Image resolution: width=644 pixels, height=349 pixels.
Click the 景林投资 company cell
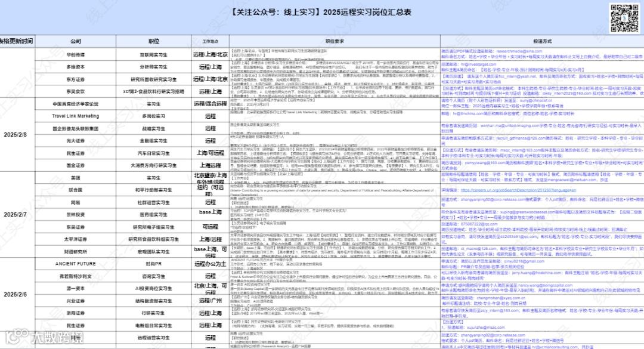pyautogui.click(x=76, y=215)
